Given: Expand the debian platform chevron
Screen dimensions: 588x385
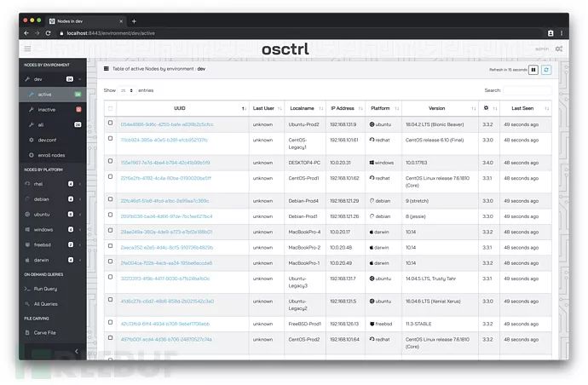Looking at the screenshot, I should [80, 199].
